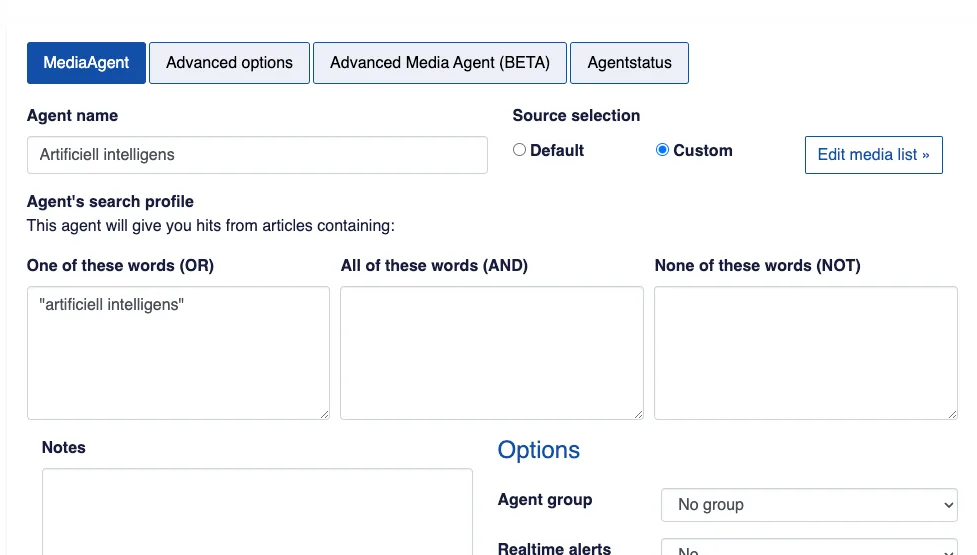Click the NOT box resize handle
This screenshot has height=555, width=977.
(x=952, y=413)
